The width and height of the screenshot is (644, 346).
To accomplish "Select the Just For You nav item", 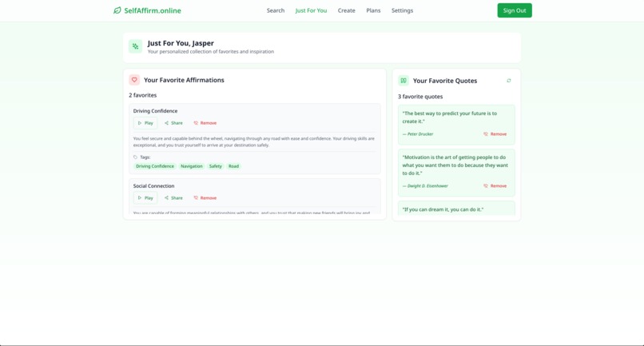I will 311,10.
